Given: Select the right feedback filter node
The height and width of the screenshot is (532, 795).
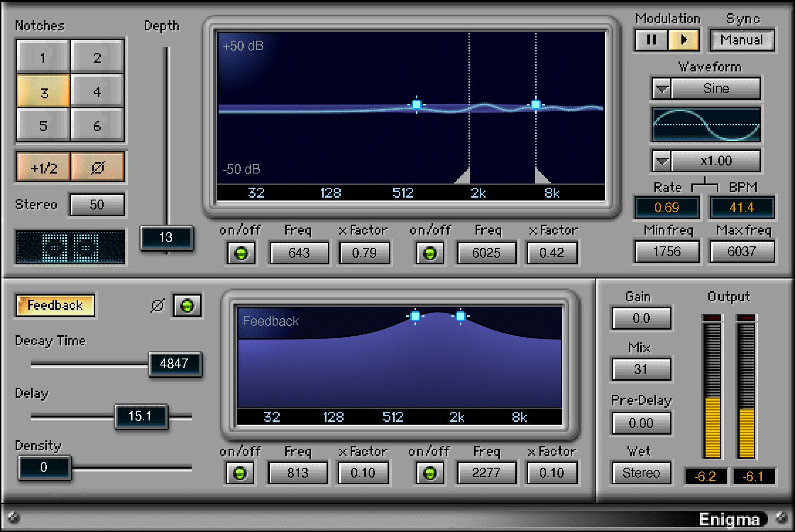Looking at the screenshot, I should point(460,316).
